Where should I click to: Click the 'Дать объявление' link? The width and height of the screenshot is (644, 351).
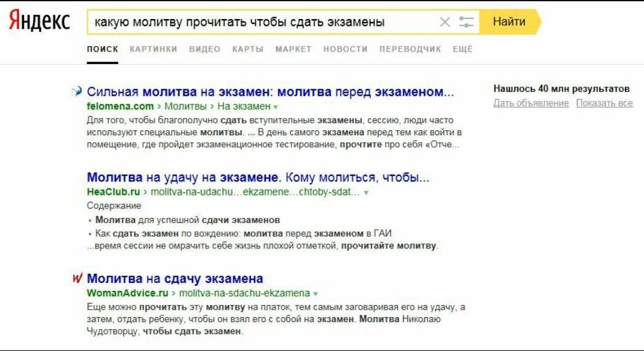pyautogui.click(x=531, y=103)
